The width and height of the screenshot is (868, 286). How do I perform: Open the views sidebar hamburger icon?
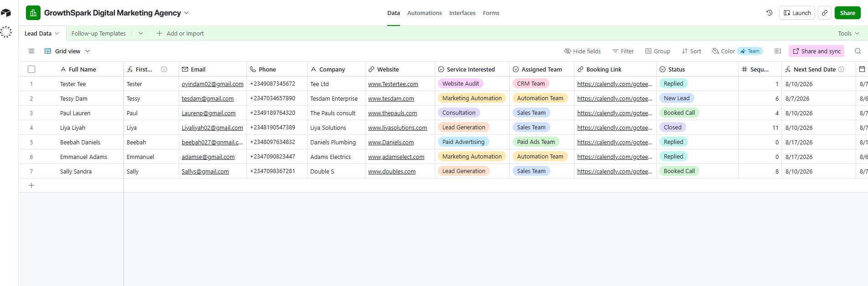31,51
